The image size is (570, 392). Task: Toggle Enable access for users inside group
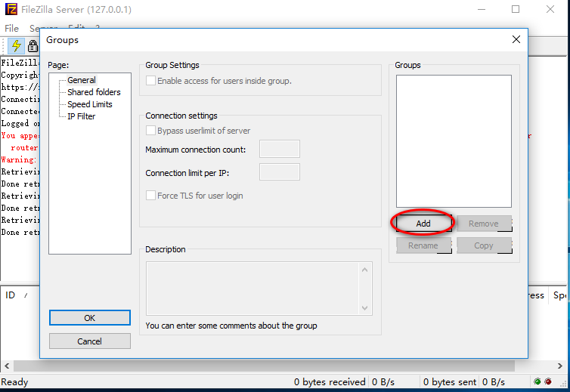[150, 81]
